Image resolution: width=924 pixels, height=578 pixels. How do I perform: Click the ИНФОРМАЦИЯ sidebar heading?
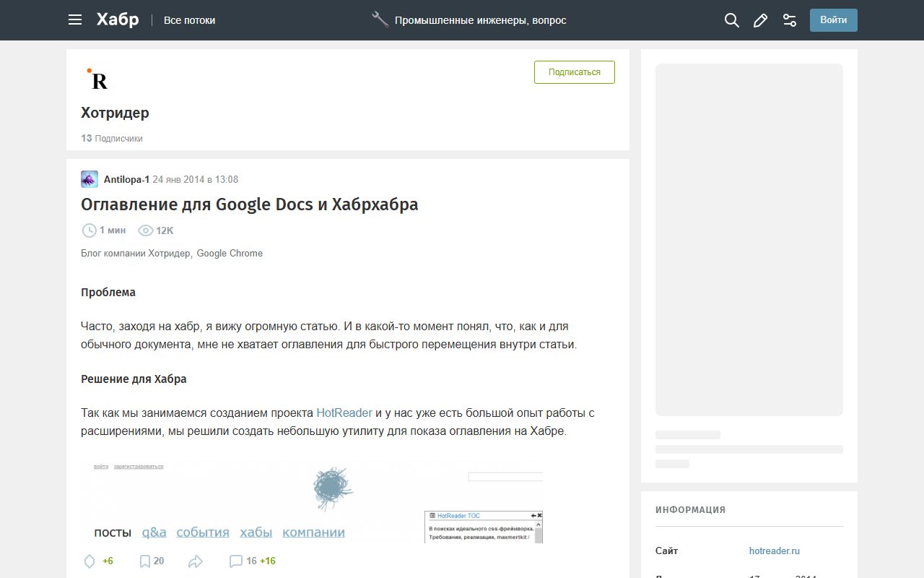(x=691, y=510)
